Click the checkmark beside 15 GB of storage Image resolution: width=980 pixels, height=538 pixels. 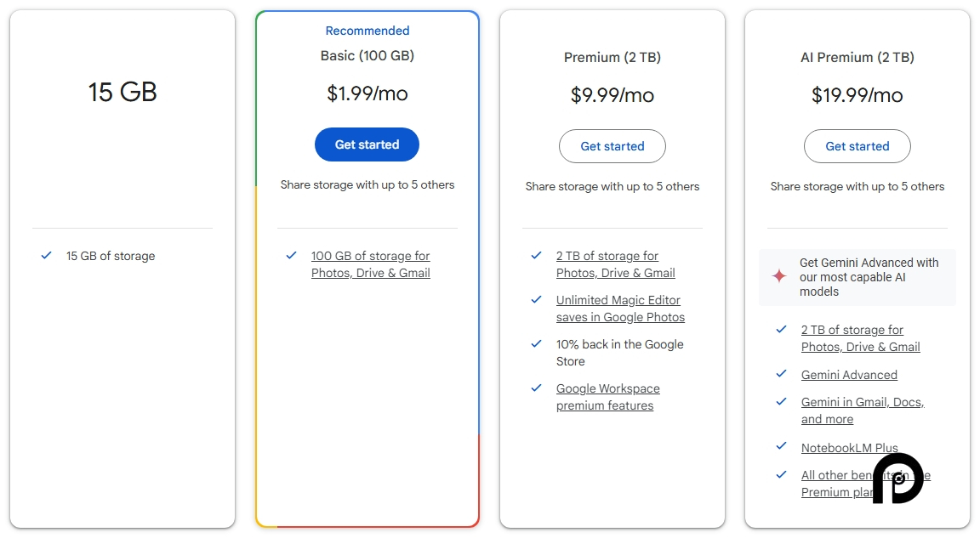click(46, 255)
